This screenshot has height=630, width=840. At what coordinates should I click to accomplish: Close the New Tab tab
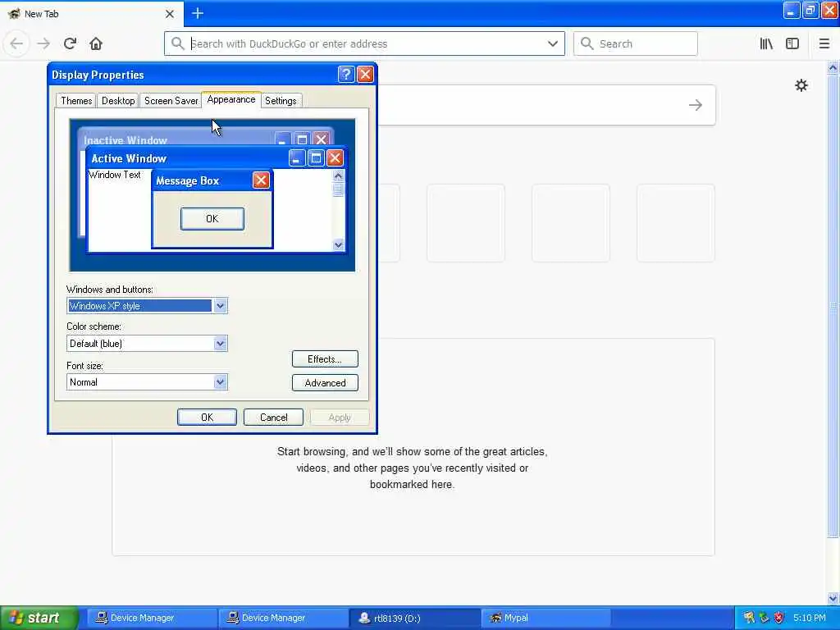[x=169, y=14]
